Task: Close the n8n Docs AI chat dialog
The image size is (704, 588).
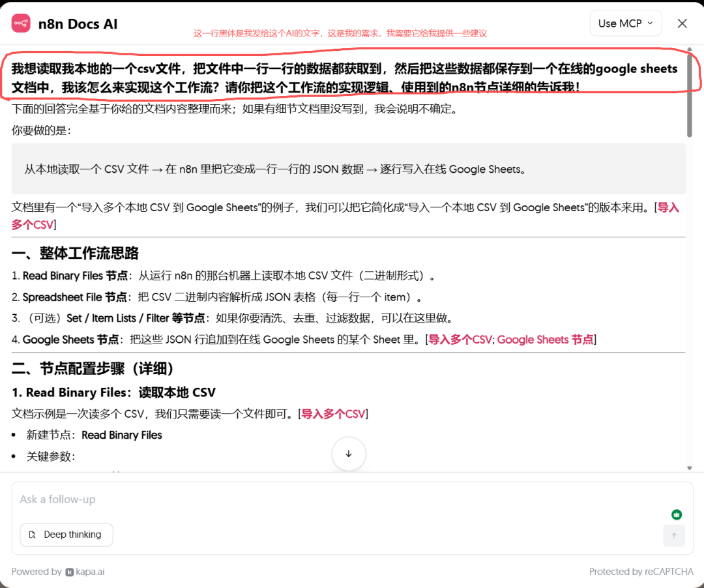Action: click(682, 23)
